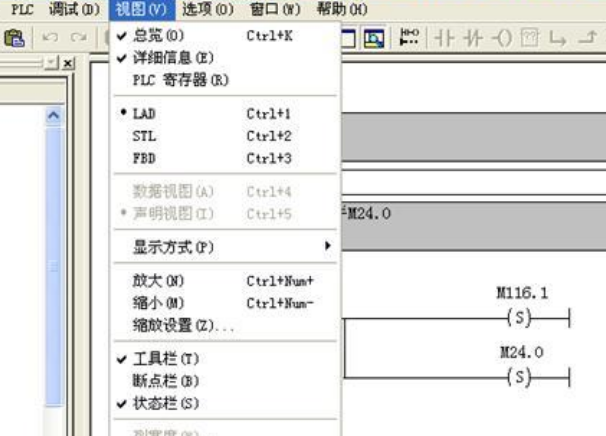The image size is (606, 436).
Task: Select LAD view radio option
Action: pos(225,114)
